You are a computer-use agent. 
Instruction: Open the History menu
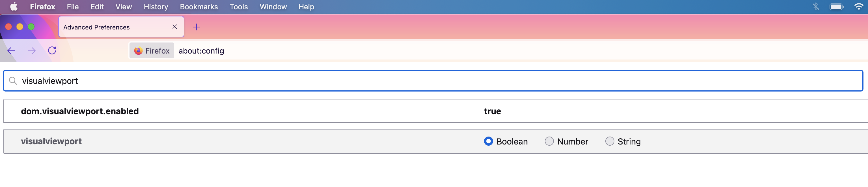[x=156, y=7]
